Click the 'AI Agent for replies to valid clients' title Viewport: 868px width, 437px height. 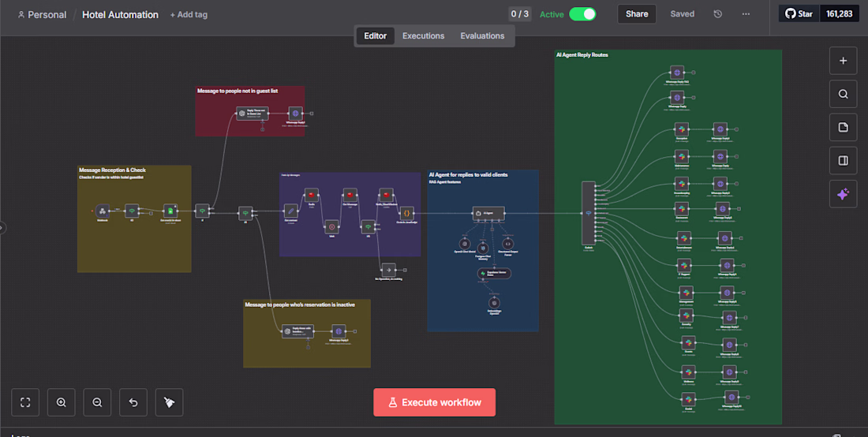point(468,175)
